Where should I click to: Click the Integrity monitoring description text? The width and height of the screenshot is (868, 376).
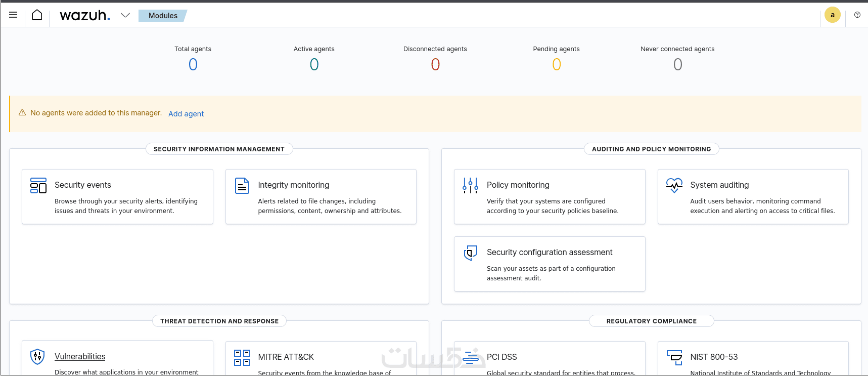click(x=330, y=206)
